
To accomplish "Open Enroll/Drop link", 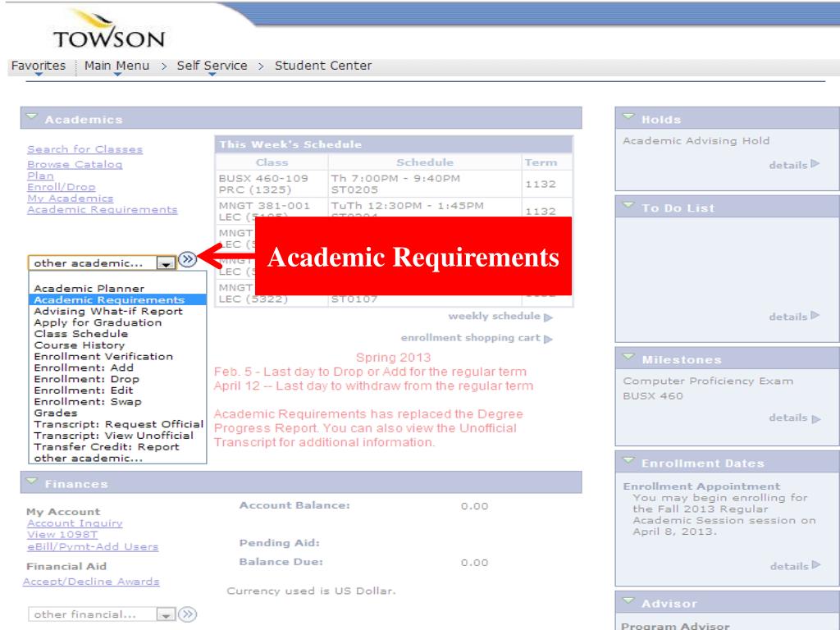I will click(x=61, y=187).
